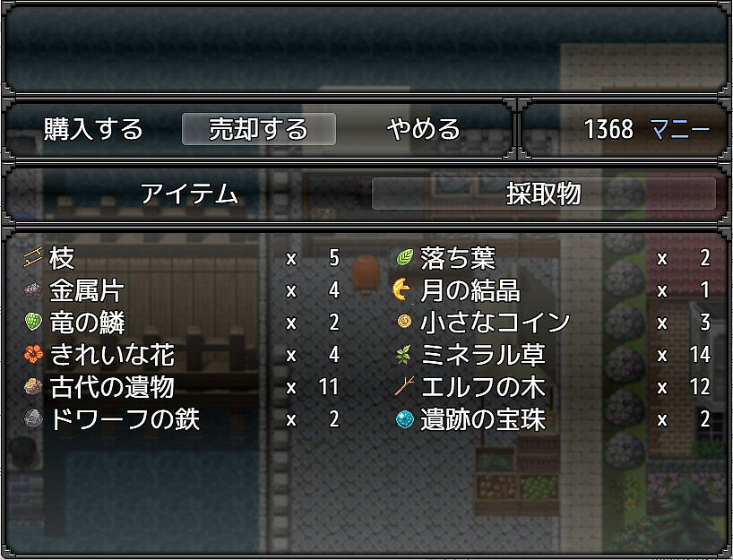
Task: Choose the 購入する command
Action: coord(93,129)
